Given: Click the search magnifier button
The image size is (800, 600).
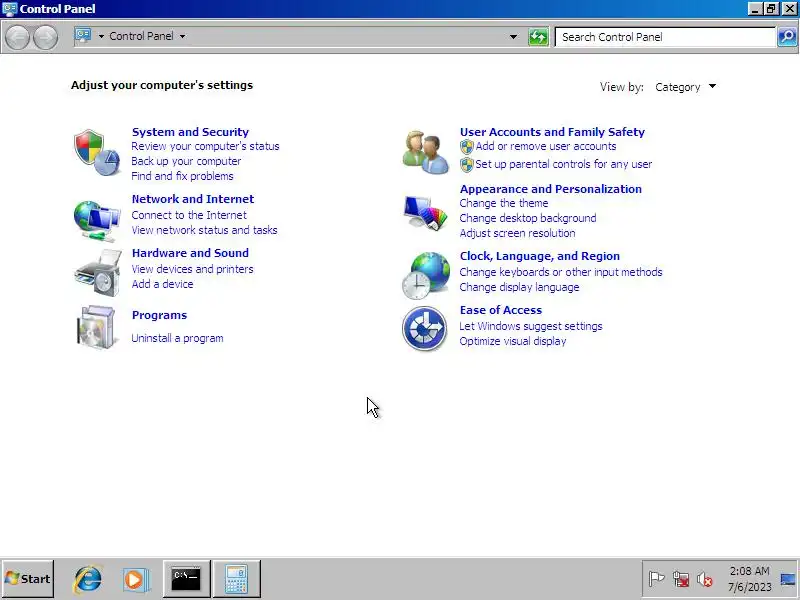Looking at the screenshot, I should tap(787, 37).
